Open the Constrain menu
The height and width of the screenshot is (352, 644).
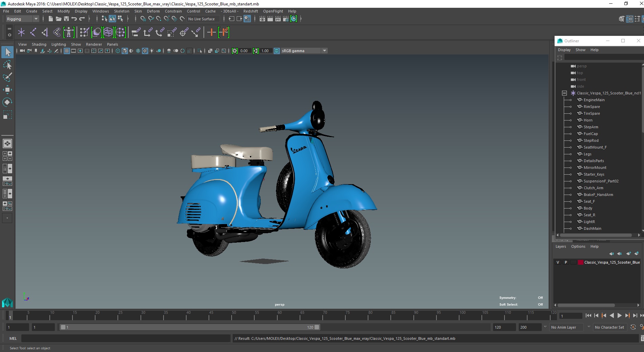pyautogui.click(x=173, y=11)
